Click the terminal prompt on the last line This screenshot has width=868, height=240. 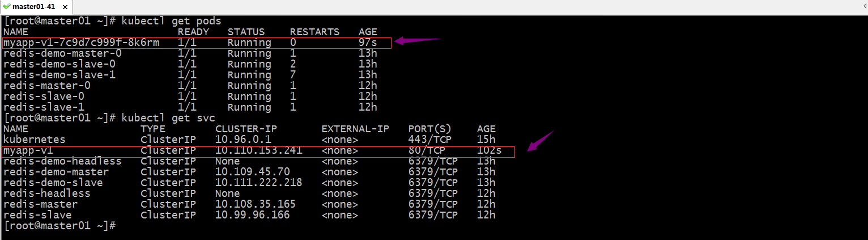[x=59, y=226]
